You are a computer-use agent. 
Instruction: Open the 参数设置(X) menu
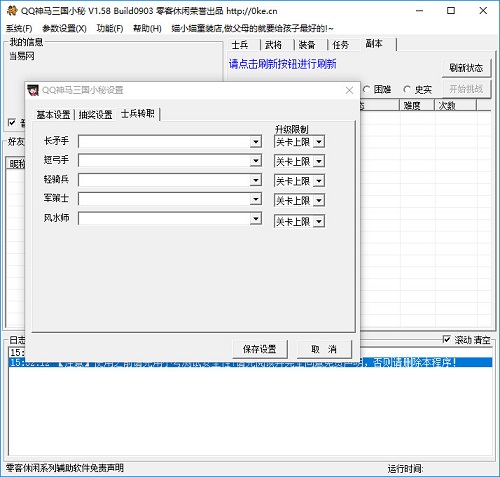(x=64, y=28)
